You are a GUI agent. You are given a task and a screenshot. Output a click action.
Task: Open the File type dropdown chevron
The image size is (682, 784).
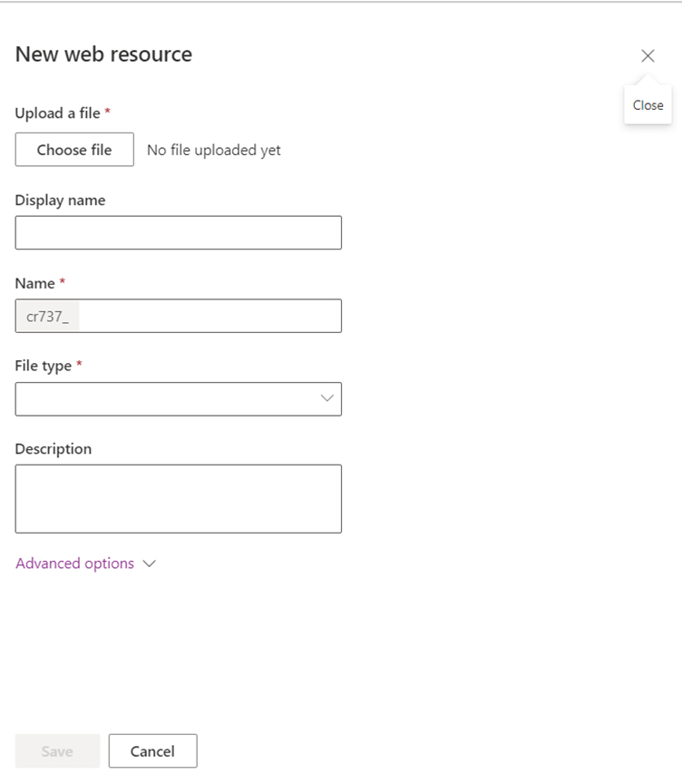tap(326, 398)
